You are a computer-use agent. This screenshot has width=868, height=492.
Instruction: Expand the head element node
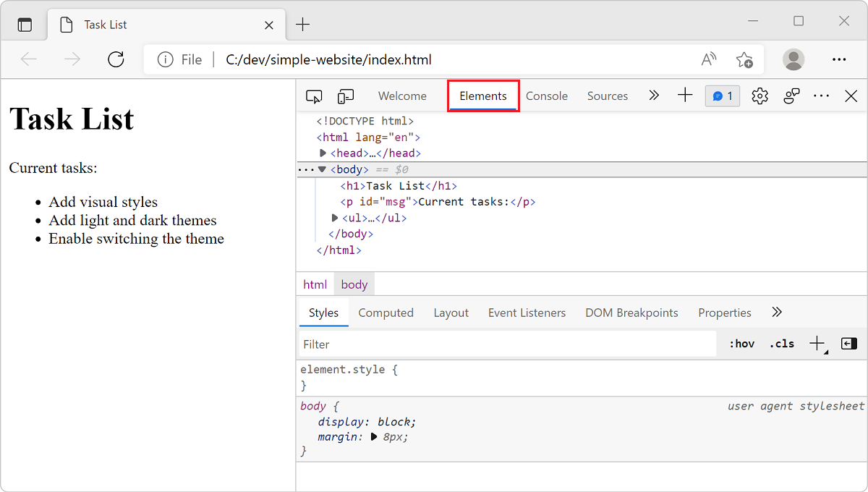pyautogui.click(x=323, y=153)
